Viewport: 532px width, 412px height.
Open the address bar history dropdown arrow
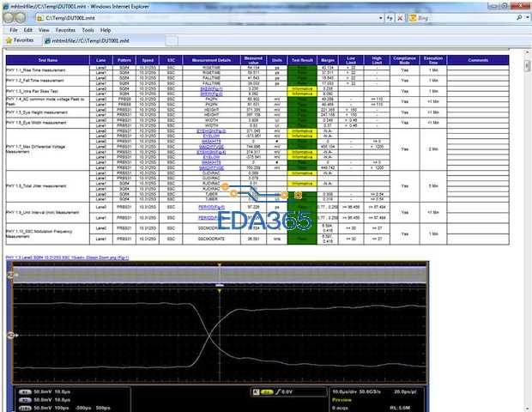tap(381, 18)
